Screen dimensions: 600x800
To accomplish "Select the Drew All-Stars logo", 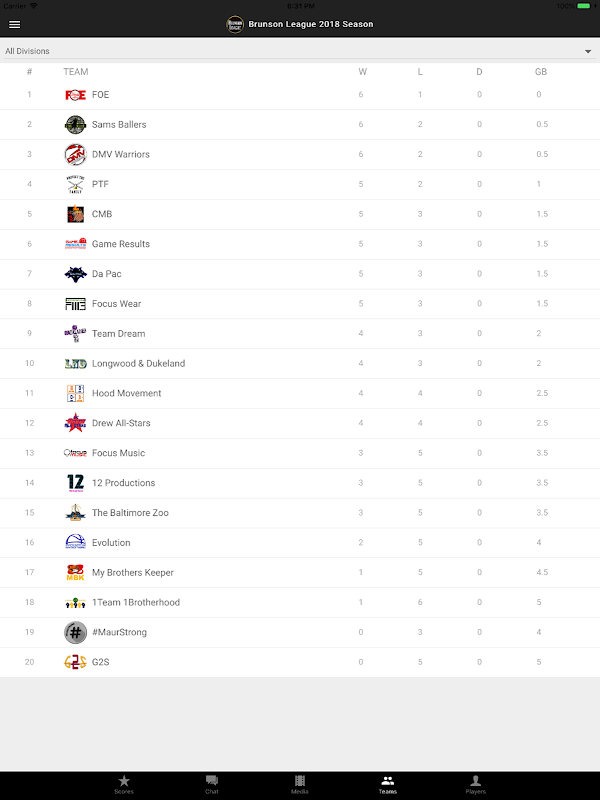I will coord(75,423).
